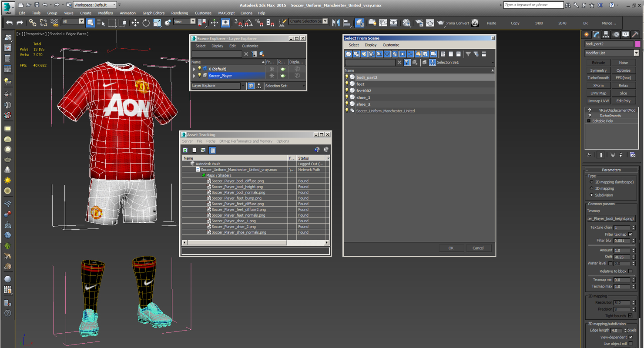Open the Workspace: Default dropdown

pos(94,5)
